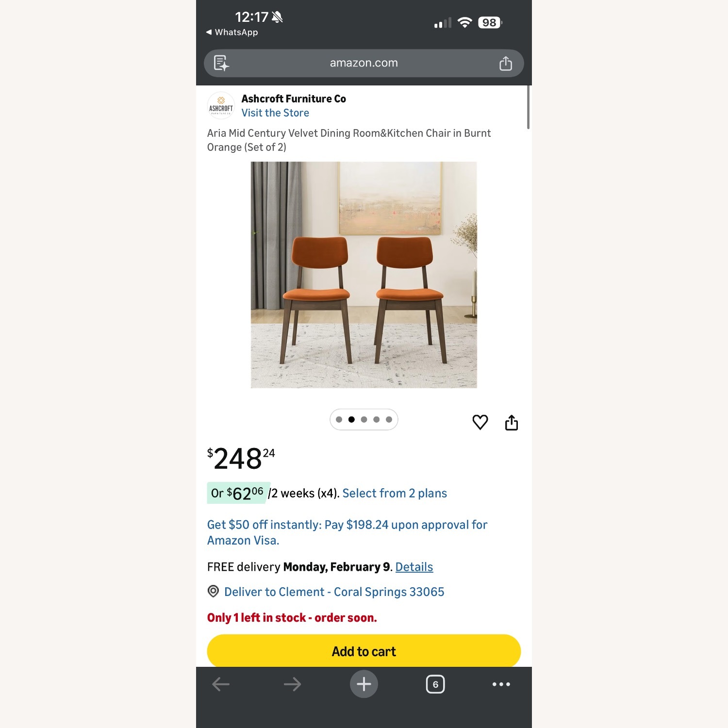Open delivery Details link
This screenshot has width=728, height=728.
click(414, 567)
